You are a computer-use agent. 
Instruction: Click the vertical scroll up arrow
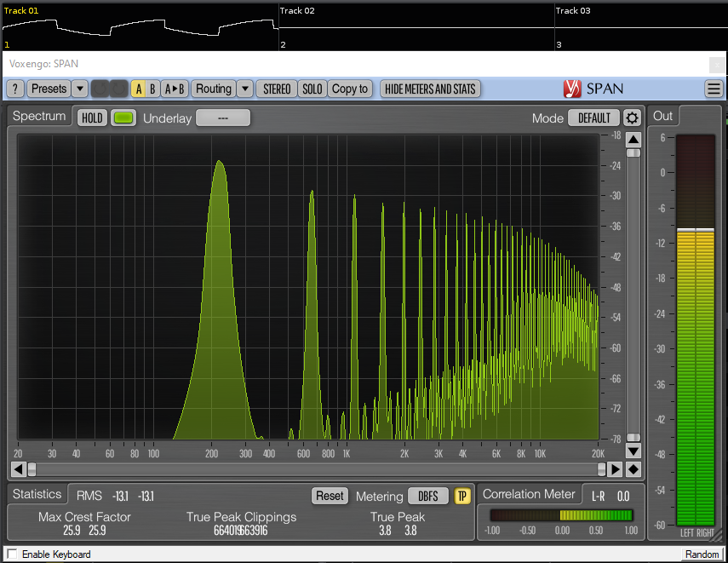[x=633, y=140]
